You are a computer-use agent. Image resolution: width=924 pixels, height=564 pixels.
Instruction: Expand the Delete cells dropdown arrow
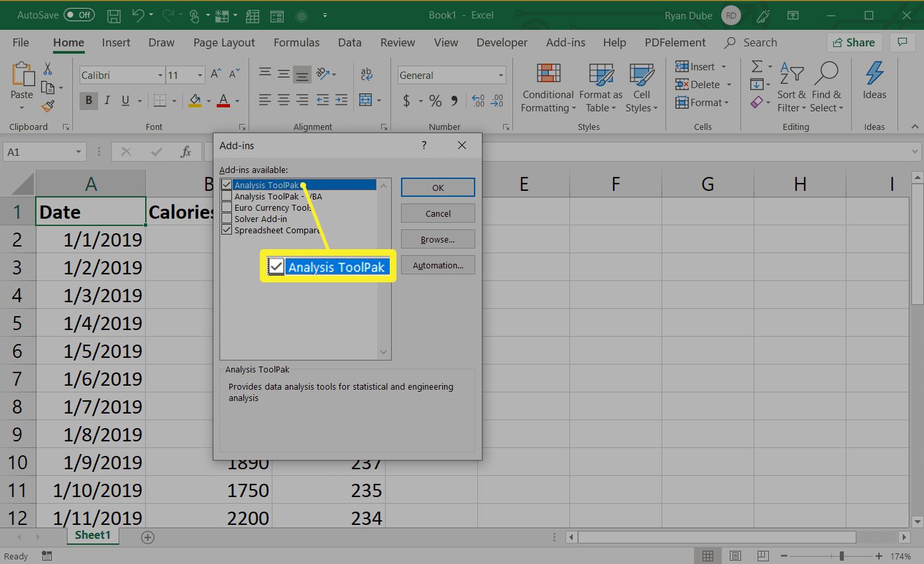pyautogui.click(x=729, y=85)
